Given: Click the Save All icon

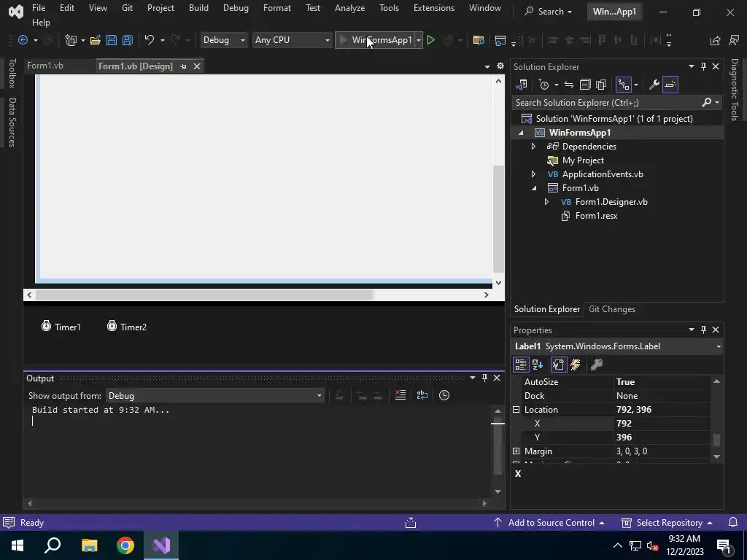Looking at the screenshot, I should (127, 40).
